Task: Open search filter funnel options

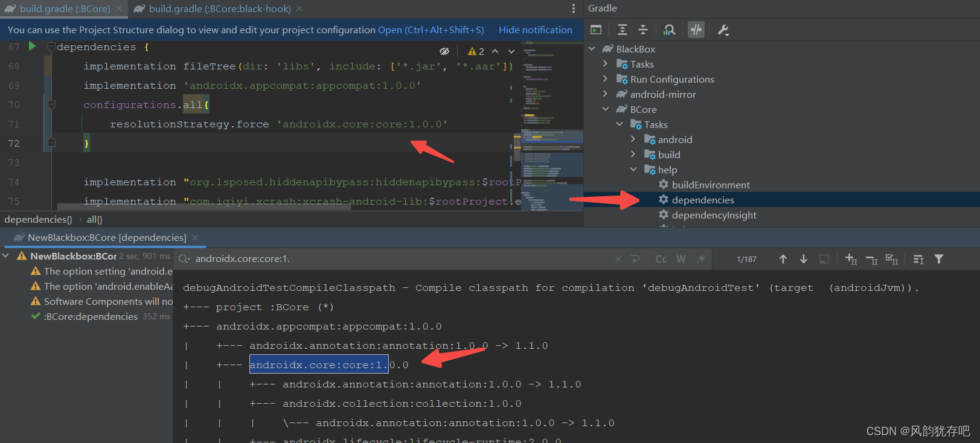Action: [x=939, y=259]
